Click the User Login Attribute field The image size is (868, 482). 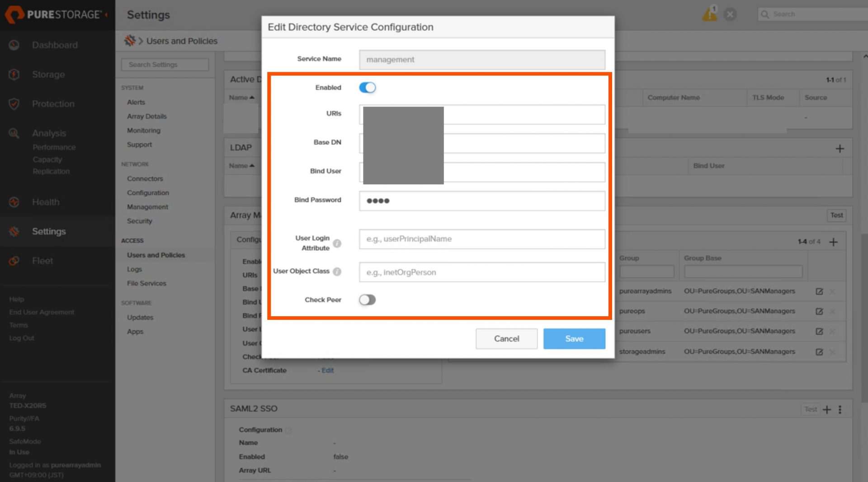(482, 239)
